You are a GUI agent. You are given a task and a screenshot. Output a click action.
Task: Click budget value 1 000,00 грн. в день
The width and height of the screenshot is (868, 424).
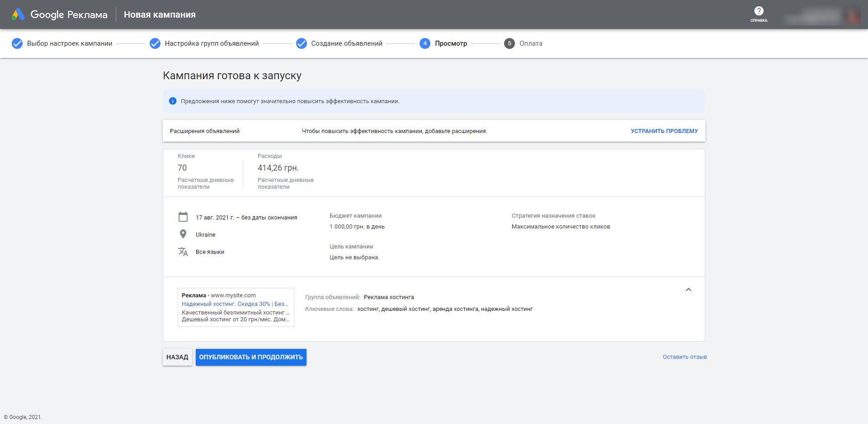357,227
